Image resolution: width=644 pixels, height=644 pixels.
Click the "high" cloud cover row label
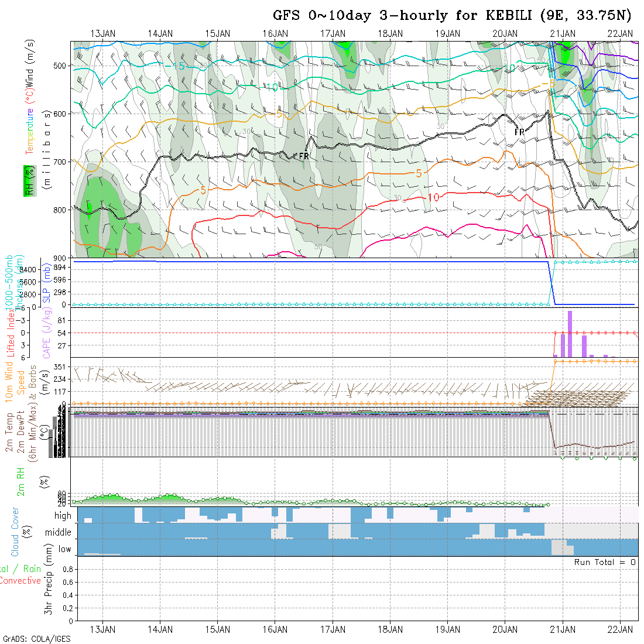(x=63, y=516)
